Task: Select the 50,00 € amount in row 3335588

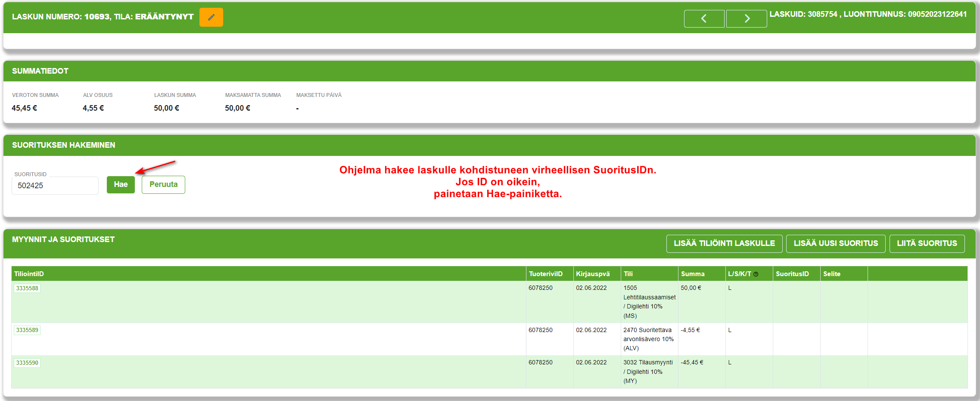Action: 691,288
